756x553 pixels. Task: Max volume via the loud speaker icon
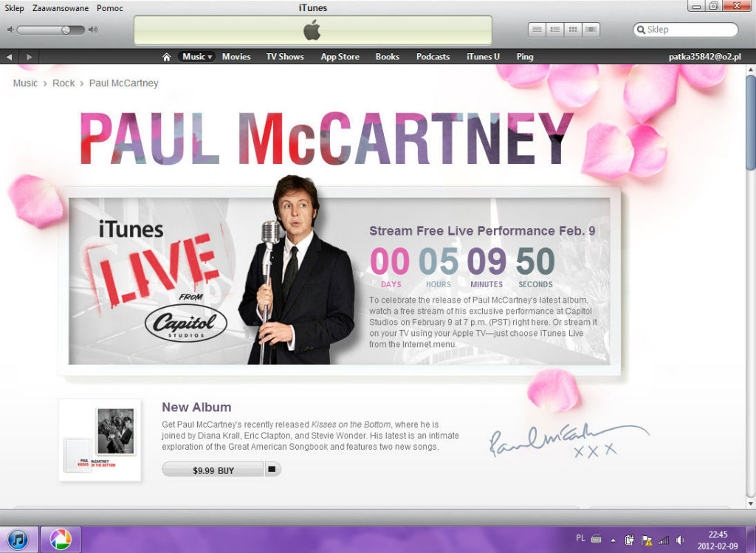click(x=93, y=30)
